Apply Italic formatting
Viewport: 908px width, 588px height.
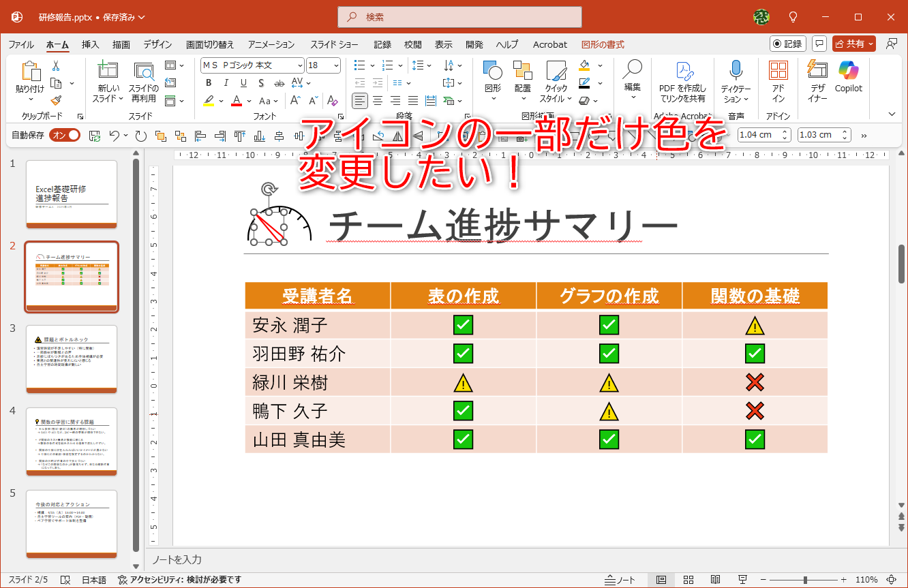pyautogui.click(x=226, y=83)
